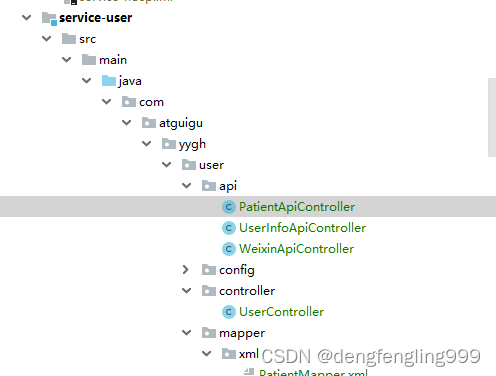Click the blue java source folder icon
The height and width of the screenshot is (376, 496).
pos(109,81)
